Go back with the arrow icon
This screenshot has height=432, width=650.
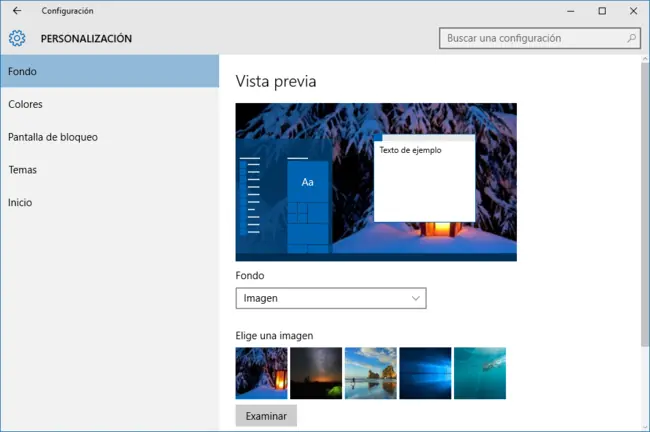click(17, 11)
